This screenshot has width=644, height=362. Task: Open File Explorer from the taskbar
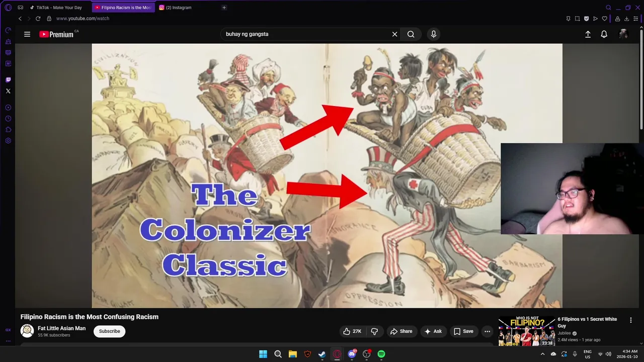click(292, 354)
